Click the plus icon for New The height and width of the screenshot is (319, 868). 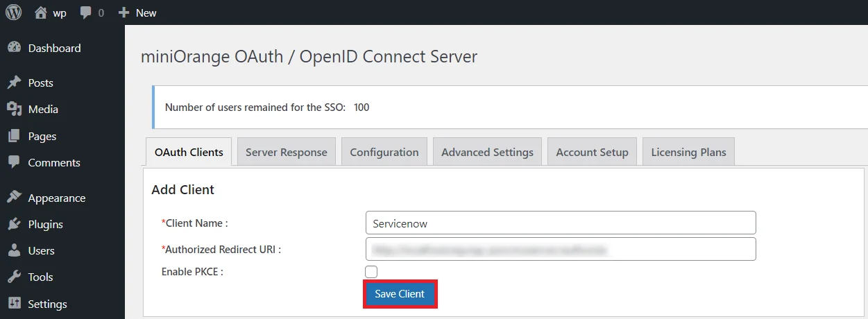[x=124, y=13]
